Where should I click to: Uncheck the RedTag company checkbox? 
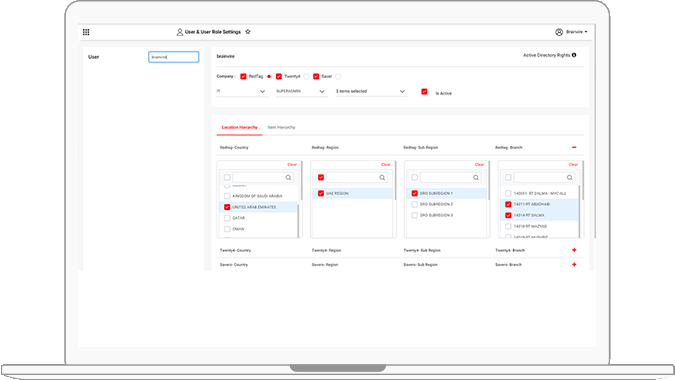point(243,76)
